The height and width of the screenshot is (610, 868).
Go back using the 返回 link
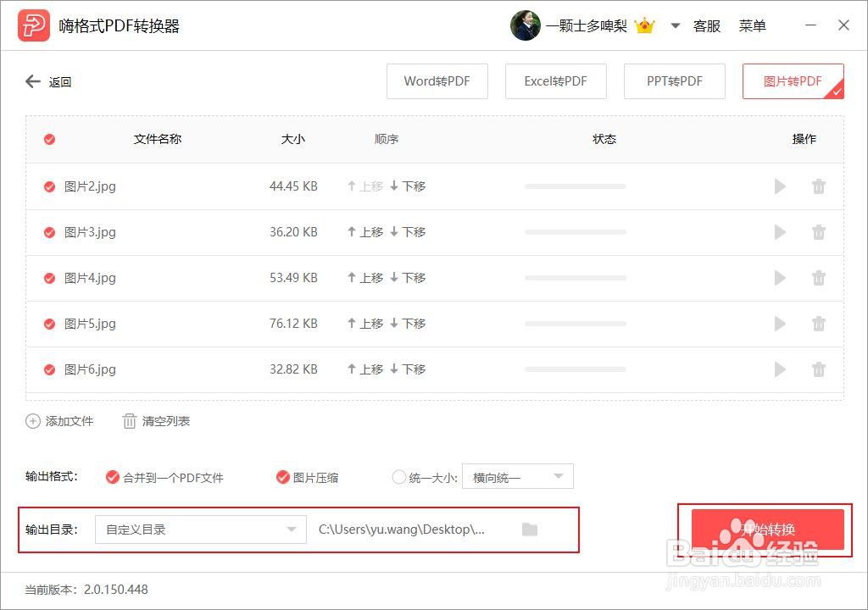[x=49, y=81]
